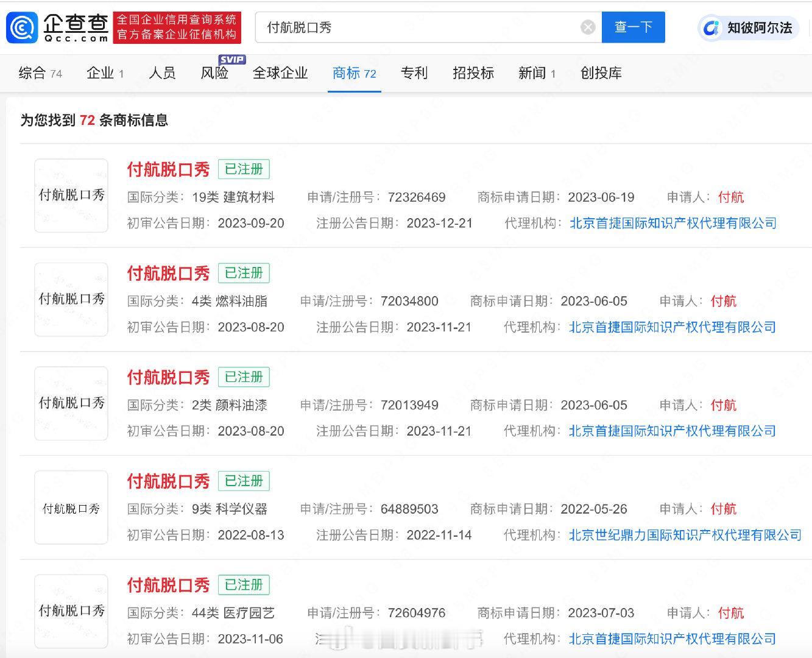Click application date 2022-05-26
The height and width of the screenshot is (658, 812).
click(x=594, y=509)
